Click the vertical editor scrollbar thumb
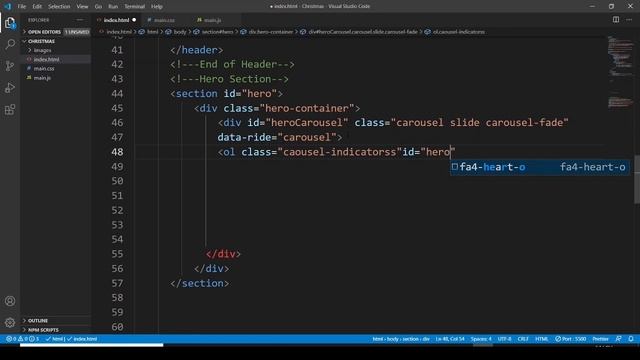This screenshot has height=360, width=640. pyautogui.click(x=637, y=179)
